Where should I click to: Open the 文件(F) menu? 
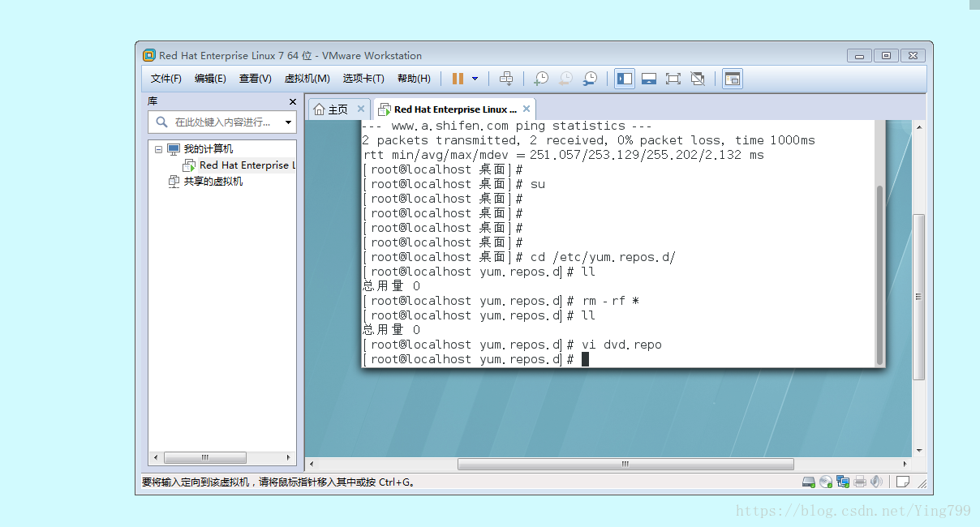[x=166, y=79]
